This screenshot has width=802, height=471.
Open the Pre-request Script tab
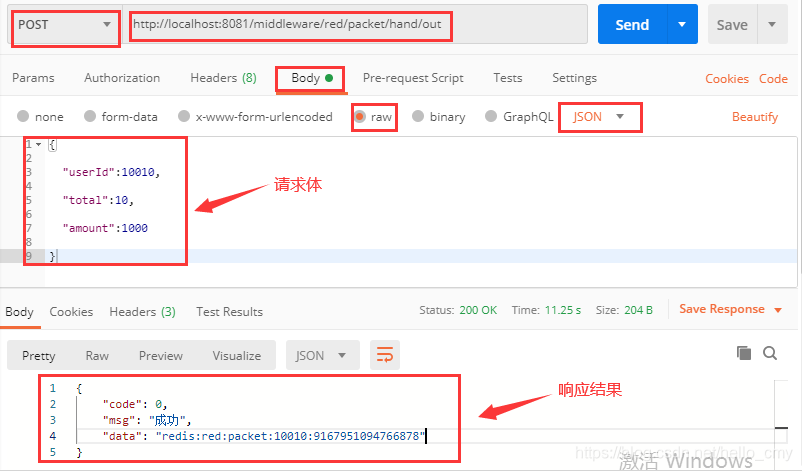click(413, 78)
